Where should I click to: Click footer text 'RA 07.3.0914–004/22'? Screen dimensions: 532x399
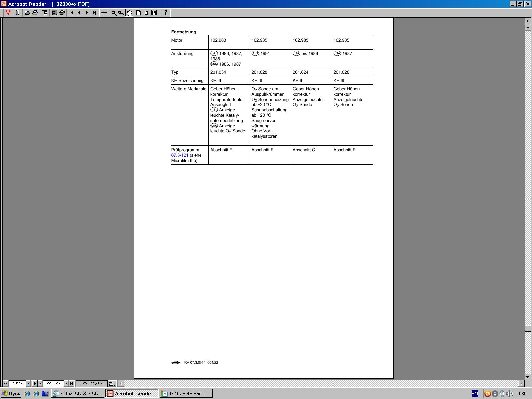(201, 363)
